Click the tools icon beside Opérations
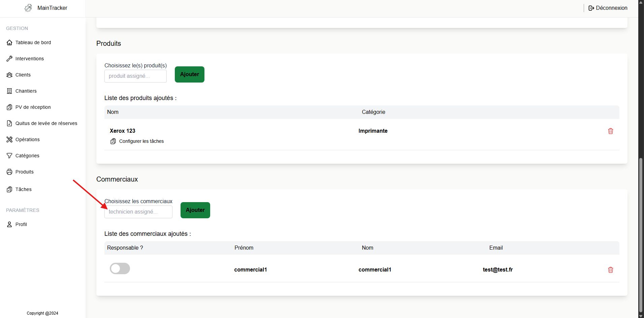The width and height of the screenshot is (644, 318). click(9, 139)
